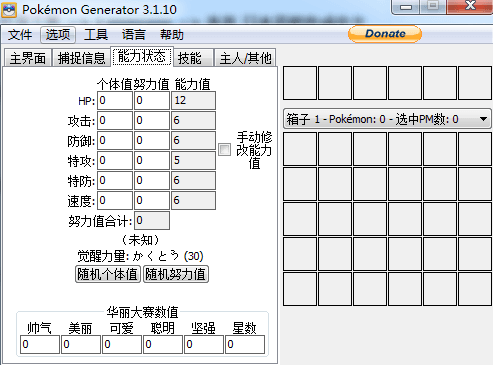Click the 随机努力值 button
The image size is (493, 365).
pyautogui.click(x=176, y=274)
